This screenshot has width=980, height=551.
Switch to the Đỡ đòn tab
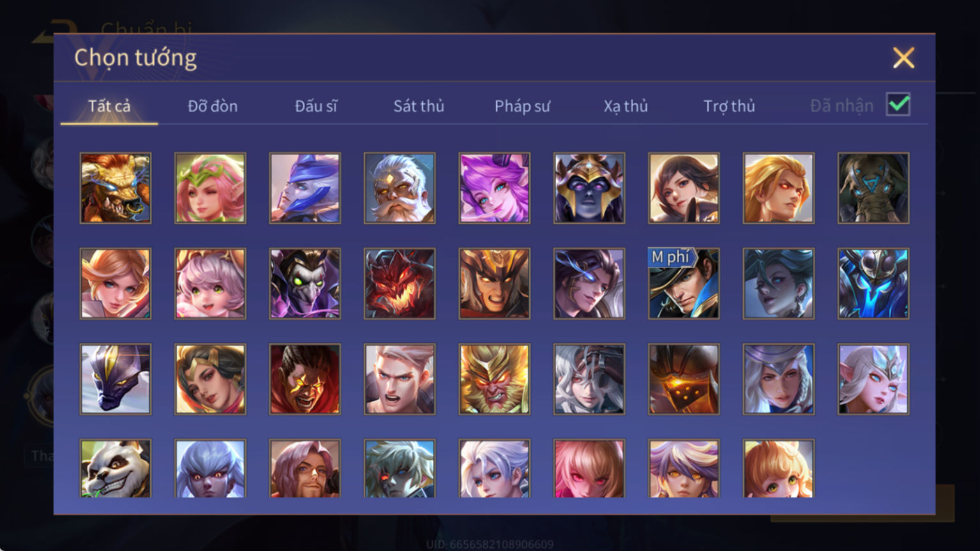tap(213, 106)
